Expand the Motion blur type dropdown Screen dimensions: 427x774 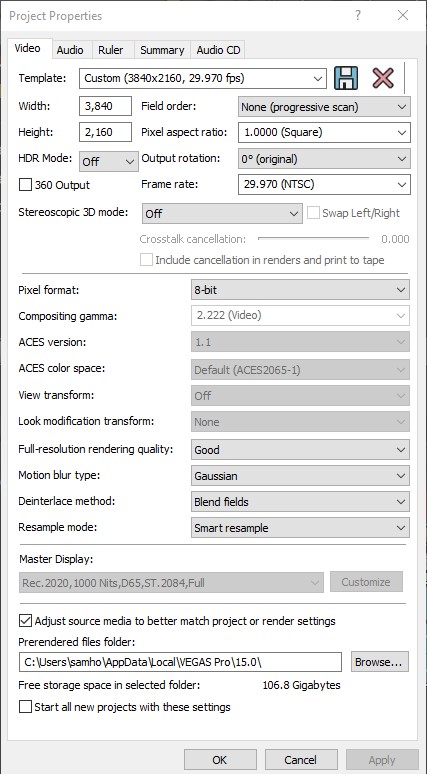tap(300, 476)
